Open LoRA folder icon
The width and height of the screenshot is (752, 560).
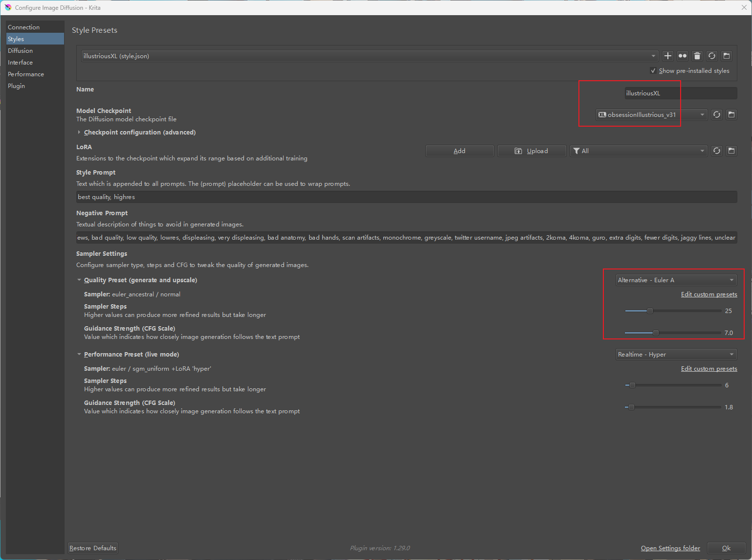click(x=731, y=151)
